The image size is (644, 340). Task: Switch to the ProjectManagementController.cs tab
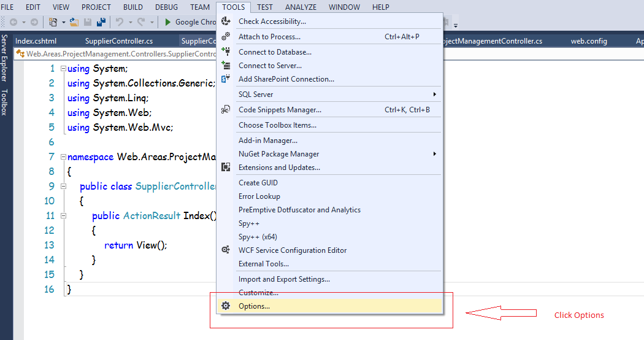pos(493,41)
